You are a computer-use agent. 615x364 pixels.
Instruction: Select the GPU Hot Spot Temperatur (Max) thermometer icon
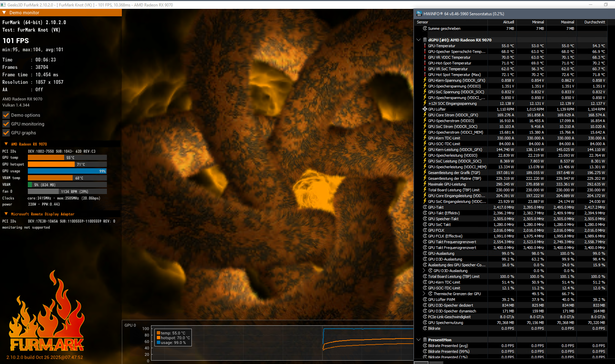click(x=425, y=75)
